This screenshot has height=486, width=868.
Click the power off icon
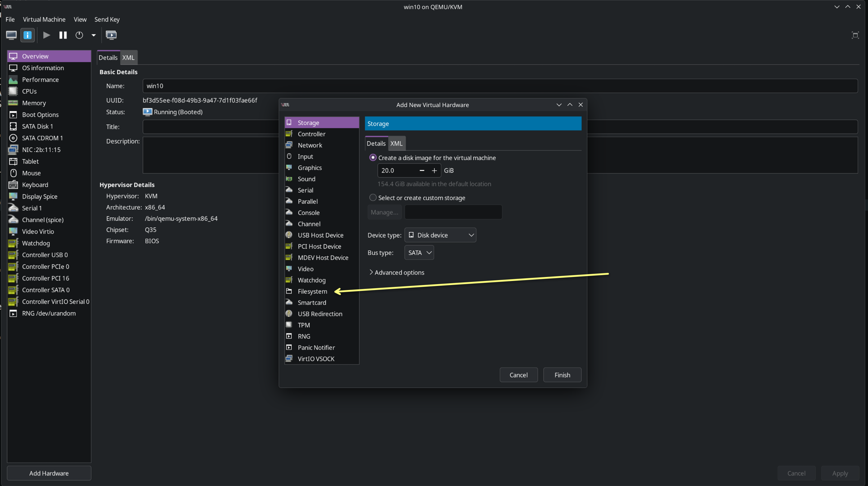(x=79, y=35)
